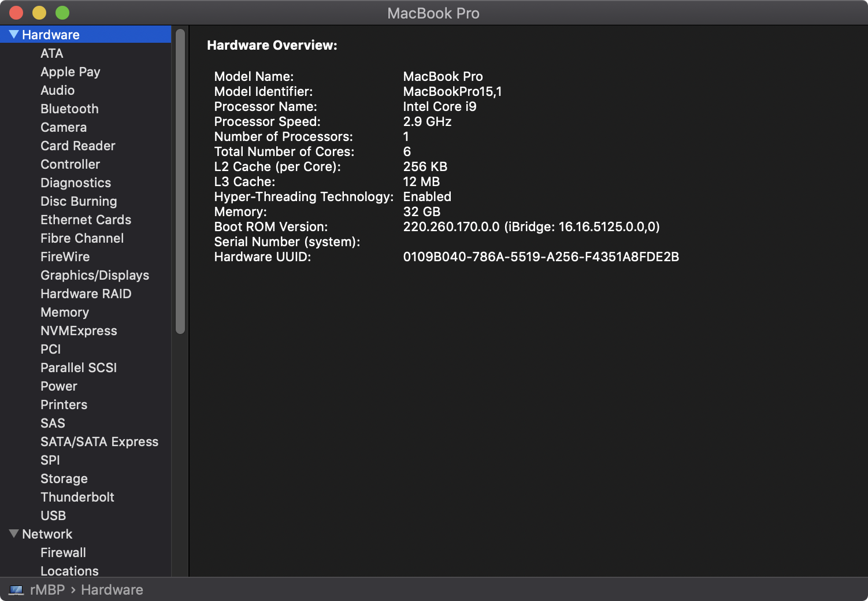
Task: Select the Controller item
Action: tap(71, 164)
